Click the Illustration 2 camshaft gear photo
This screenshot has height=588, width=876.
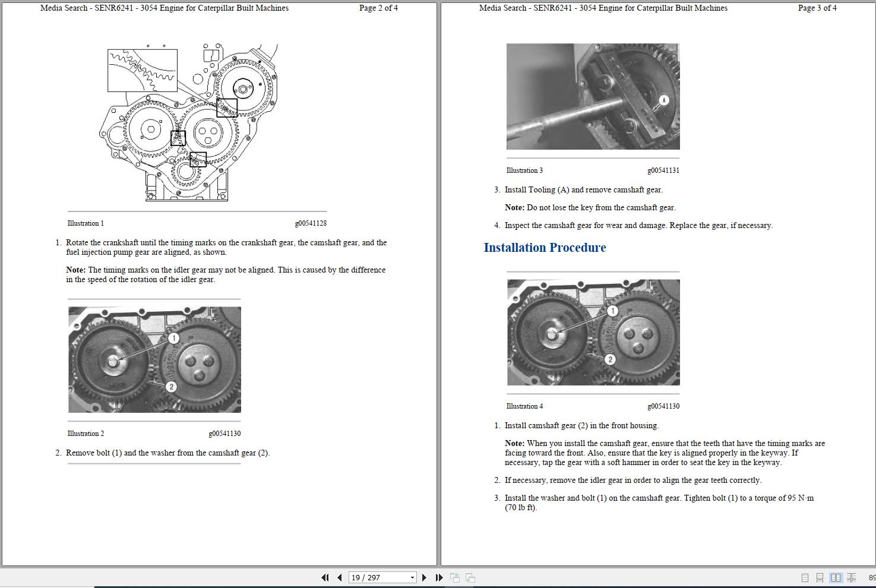154,359
